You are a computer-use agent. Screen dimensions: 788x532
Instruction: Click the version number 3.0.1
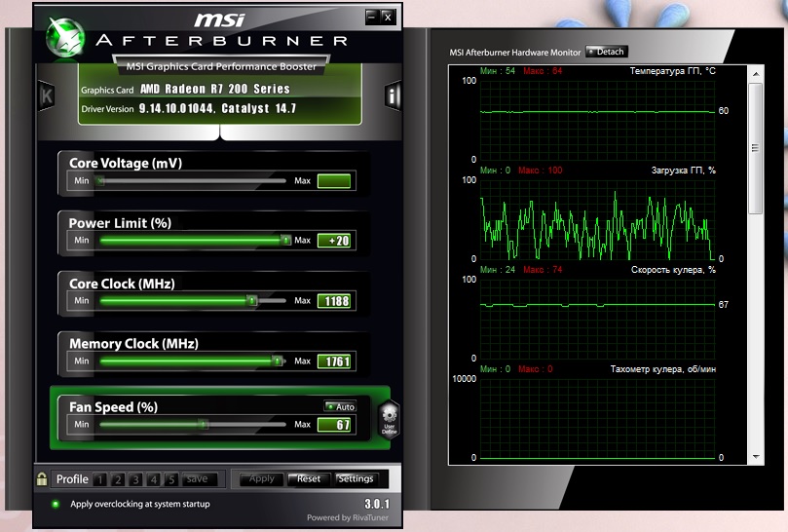tap(377, 504)
